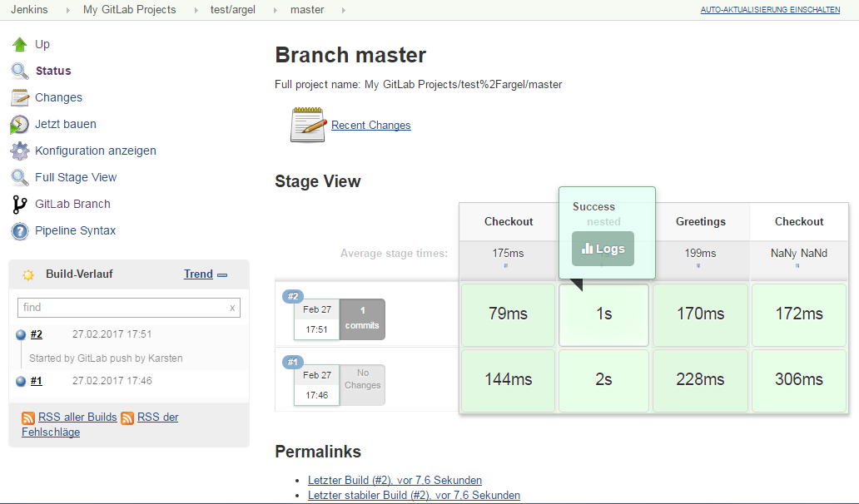The width and height of the screenshot is (859, 504).
Task: Expand the arrow after My GitLab Projects
Action: [x=196, y=11]
